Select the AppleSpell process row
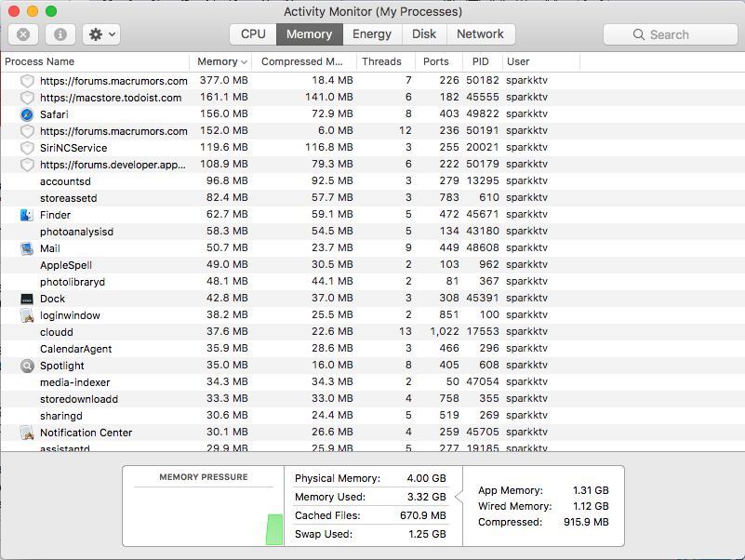 [372, 265]
